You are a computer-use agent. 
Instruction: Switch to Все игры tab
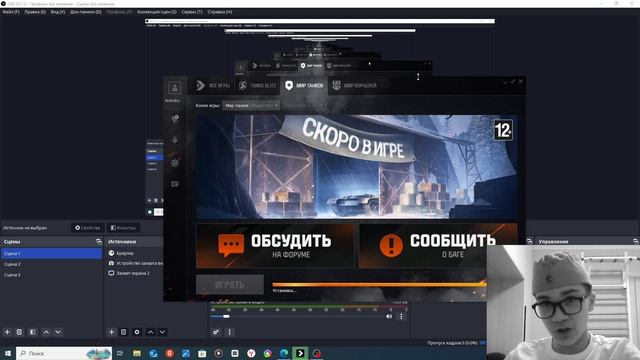(213, 85)
